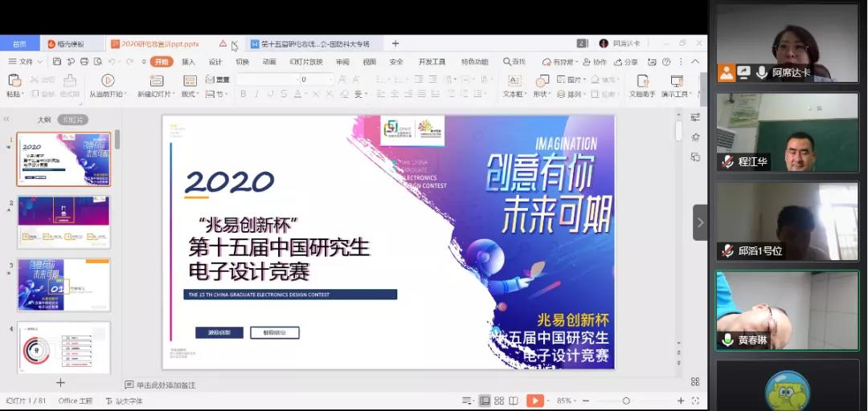Click the Shapes (形状) icon
This screenshot has width=868, height=411.
[542, 81]
